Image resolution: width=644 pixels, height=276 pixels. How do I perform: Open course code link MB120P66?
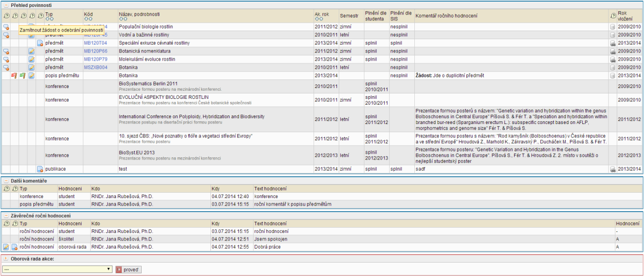96,51
